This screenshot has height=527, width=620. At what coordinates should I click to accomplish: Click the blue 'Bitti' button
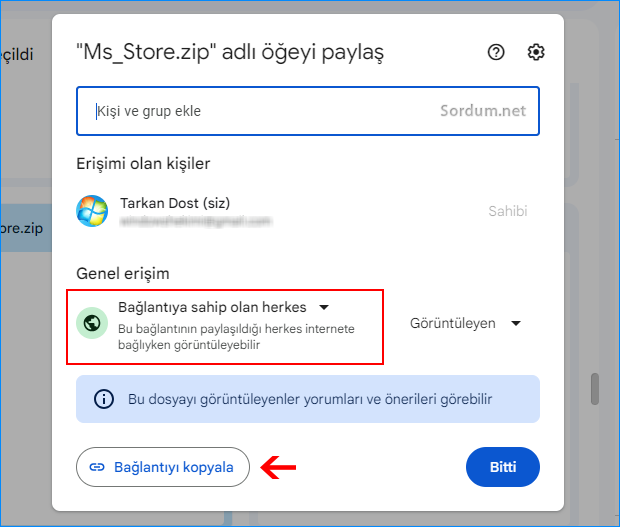pyautogui.click(x=502, y=467)
